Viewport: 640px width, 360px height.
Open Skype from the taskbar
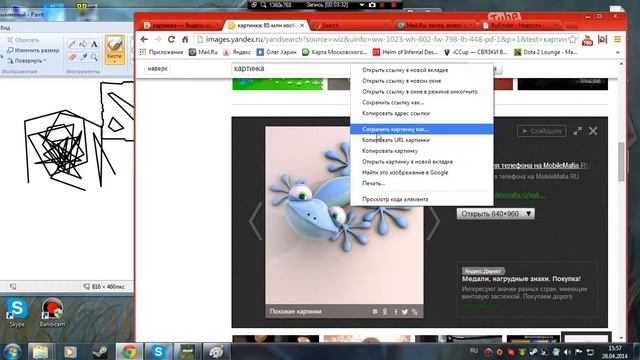(158, 351)
